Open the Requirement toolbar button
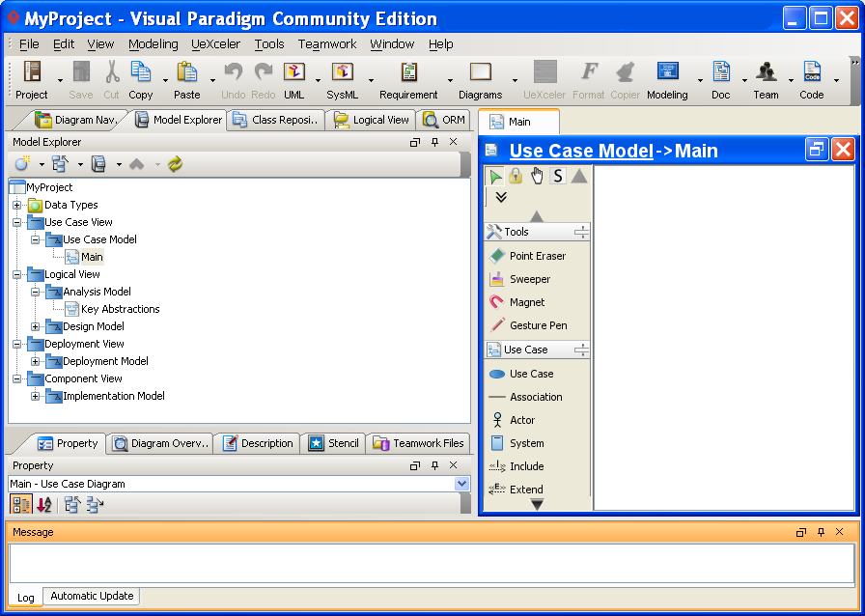Screen dimensions: 865x616 point(408,80)
